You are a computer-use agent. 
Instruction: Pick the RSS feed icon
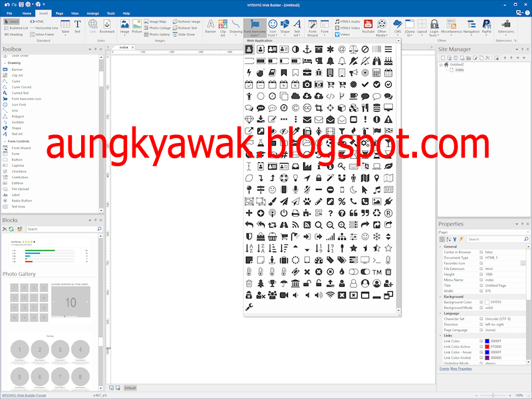pyautogui.click(x=295, y=225)
